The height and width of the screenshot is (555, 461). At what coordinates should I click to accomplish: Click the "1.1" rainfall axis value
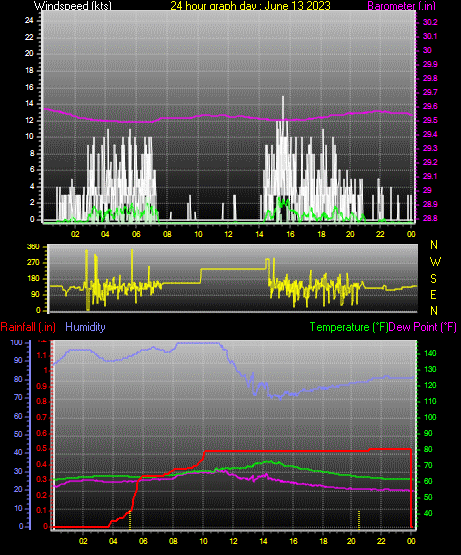(42, 355)
